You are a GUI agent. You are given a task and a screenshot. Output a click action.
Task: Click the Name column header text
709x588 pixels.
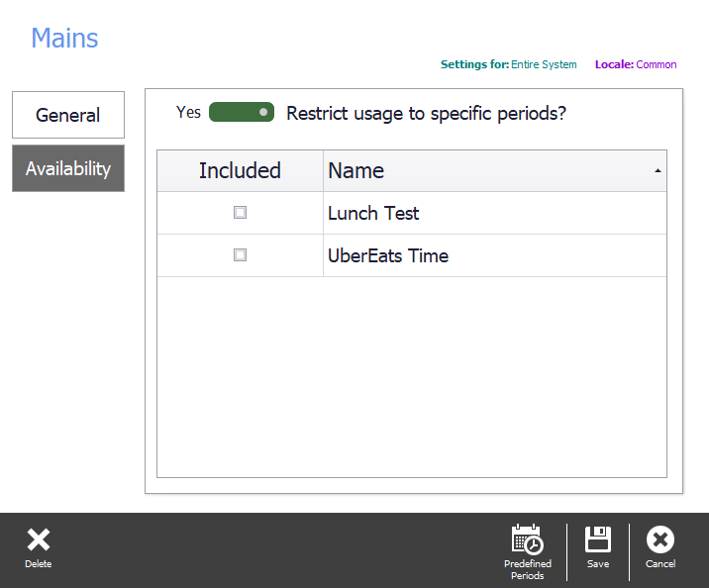tap(356, 171)
